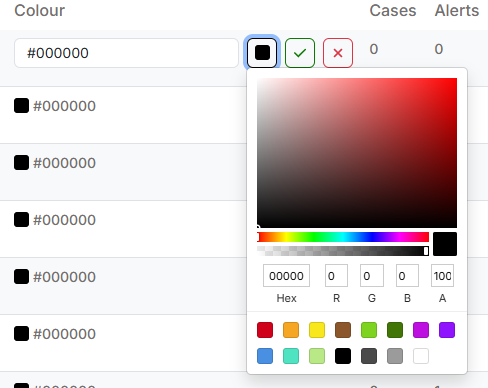This screenshot has width=488, height=388.
Task: Select the turquoise preset swatch
Action: pos(291,356)
